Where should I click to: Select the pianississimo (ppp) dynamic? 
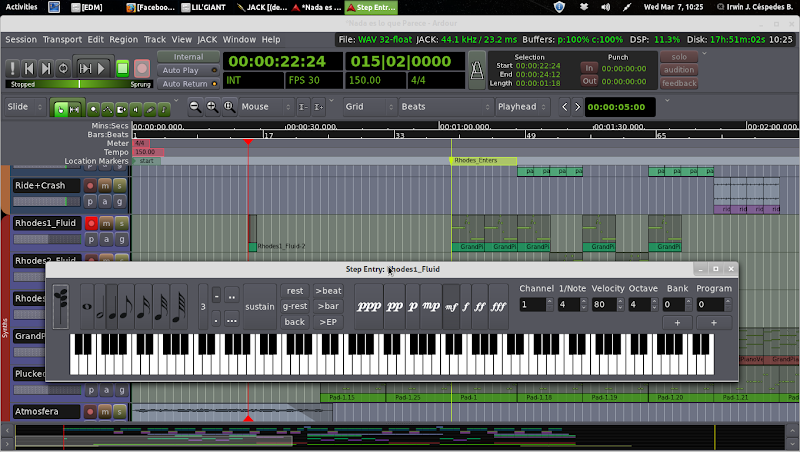tap(368, 306)
